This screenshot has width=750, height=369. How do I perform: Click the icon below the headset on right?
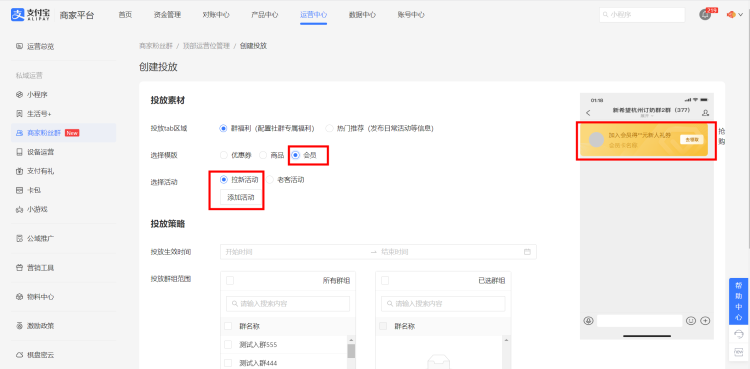pyautogui.click(x=739, y=352)
